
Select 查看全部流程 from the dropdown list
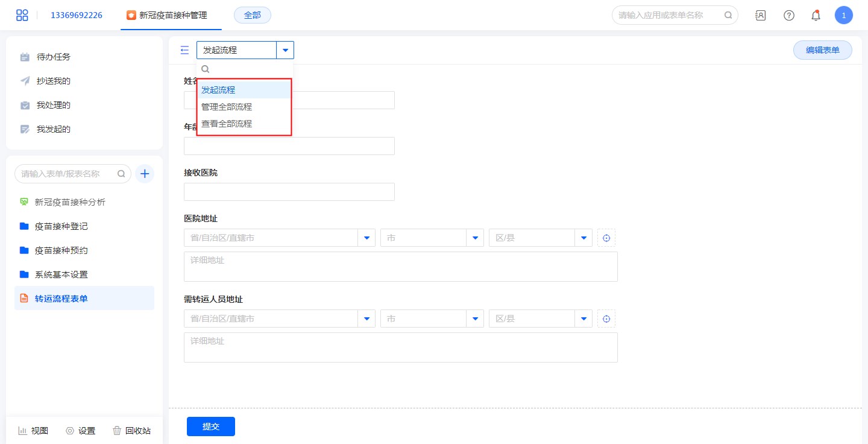click(x=227, y=124)
